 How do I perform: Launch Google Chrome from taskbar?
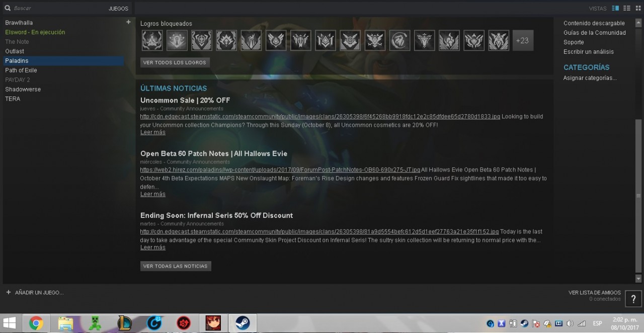pos(36,323)
